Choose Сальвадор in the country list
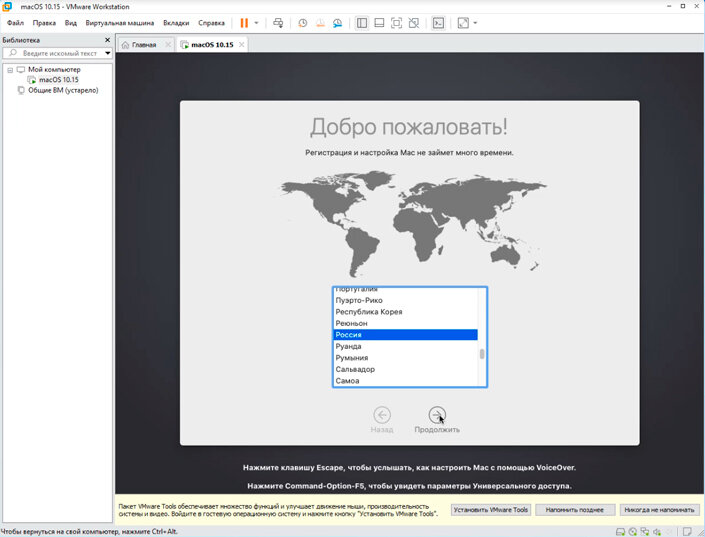705x537 pixels. pos(405,369)
